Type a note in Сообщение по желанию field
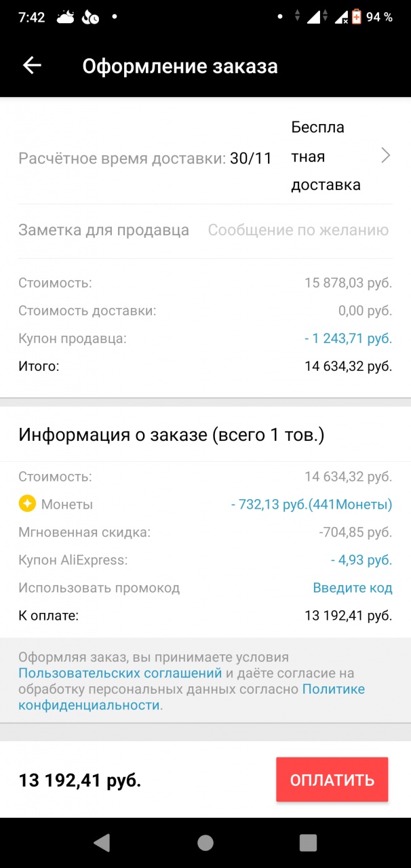 pyautogui.click(x=298, y=231)
